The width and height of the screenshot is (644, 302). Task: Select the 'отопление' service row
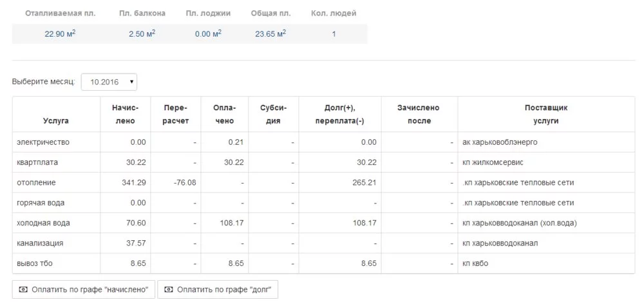coord(37,183)
